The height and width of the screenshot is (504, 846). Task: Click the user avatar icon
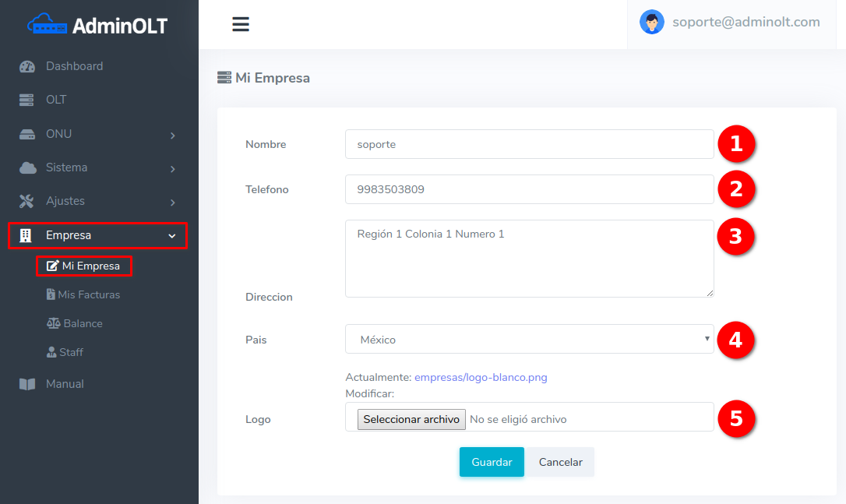(x=651, y=22)
